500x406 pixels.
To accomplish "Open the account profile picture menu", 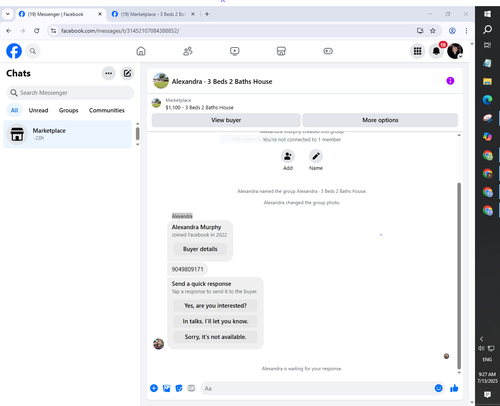I will point(455,51).
